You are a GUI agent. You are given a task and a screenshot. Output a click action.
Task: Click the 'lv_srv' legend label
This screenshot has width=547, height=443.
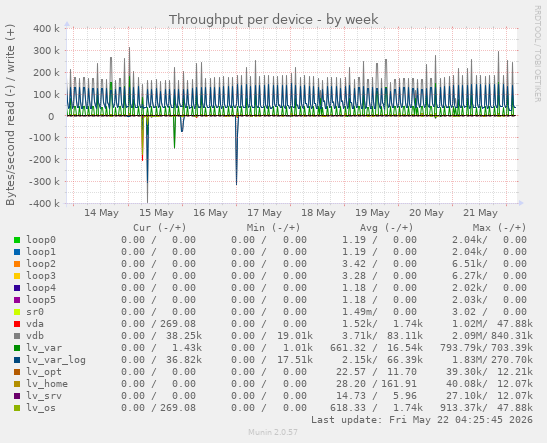point(44,396)
